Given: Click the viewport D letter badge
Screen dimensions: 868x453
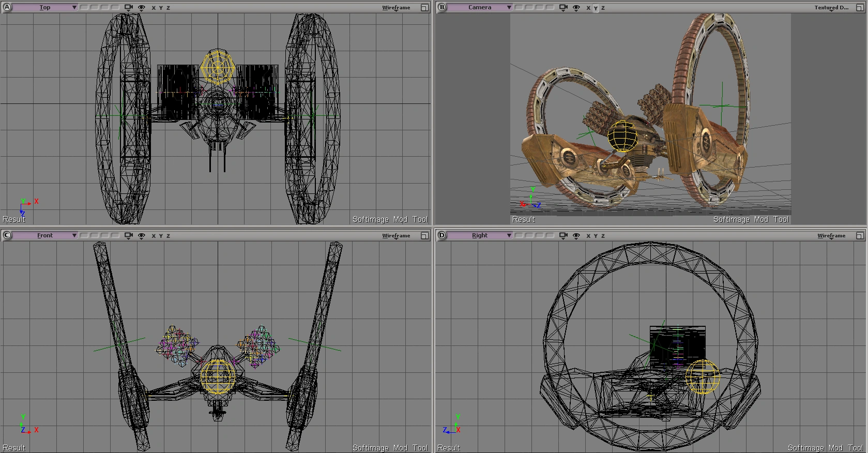Looking at the screenshot, I should pyautogui.click(x=441, y=235).
